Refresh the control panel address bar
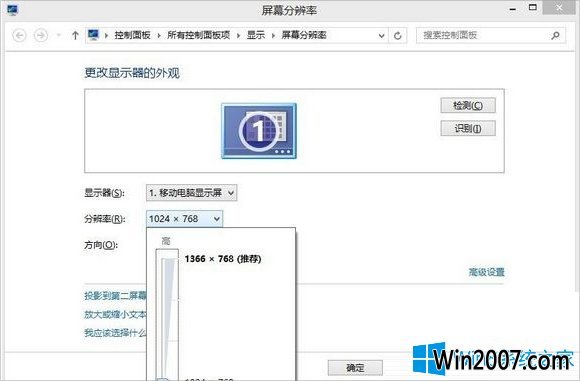Image resolution: width=580 pixels, height=381 pixels. [398, 36]
